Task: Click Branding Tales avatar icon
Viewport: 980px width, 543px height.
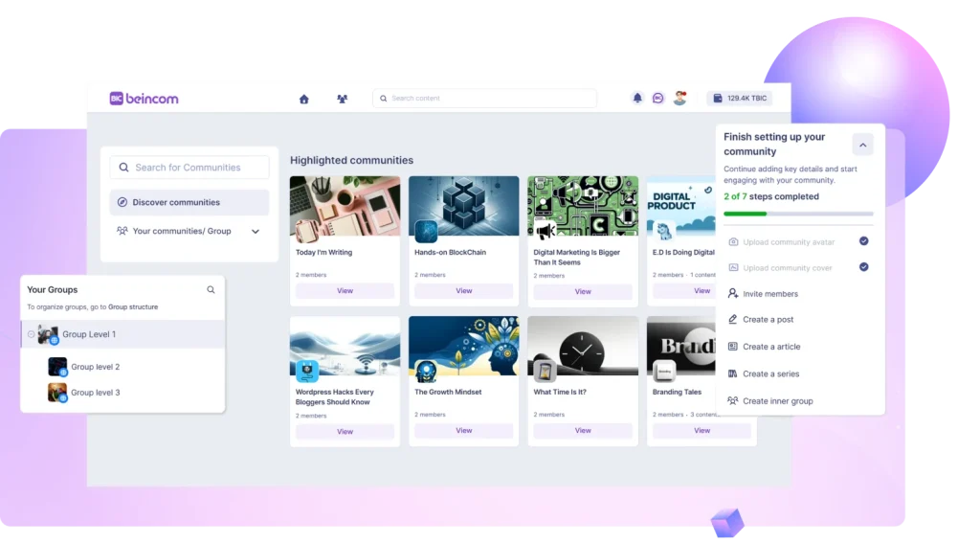Action: point(664,371)
